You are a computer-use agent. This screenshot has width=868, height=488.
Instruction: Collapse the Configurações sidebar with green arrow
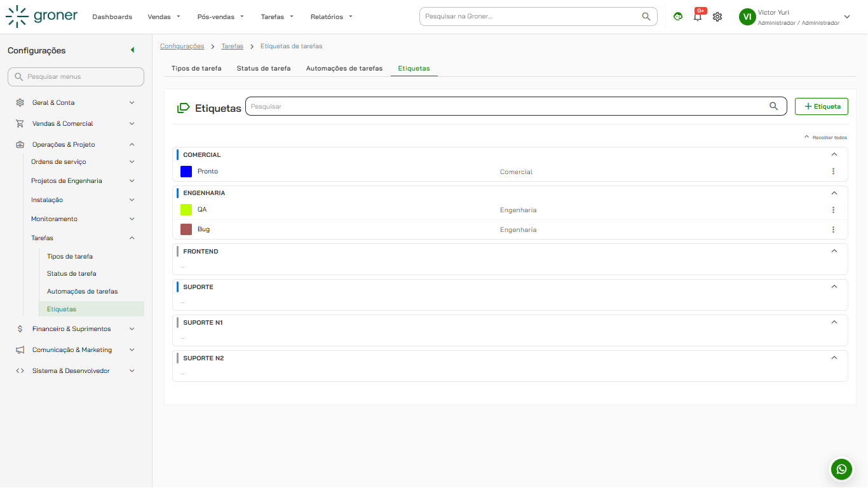click(x=132, y=50)
